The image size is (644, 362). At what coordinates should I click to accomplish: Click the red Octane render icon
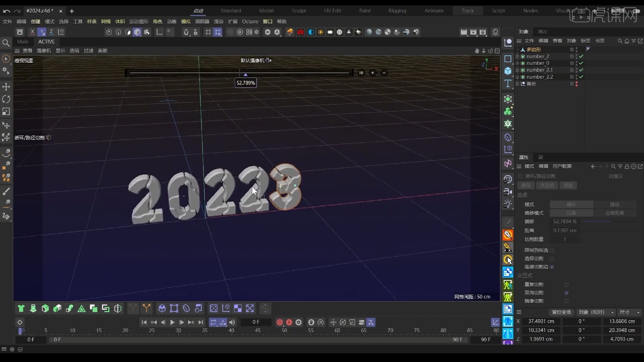(300, 32)
